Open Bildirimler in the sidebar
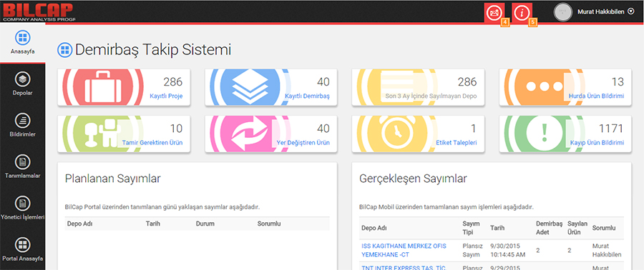644x270 pixels. (x=23, y=126)
